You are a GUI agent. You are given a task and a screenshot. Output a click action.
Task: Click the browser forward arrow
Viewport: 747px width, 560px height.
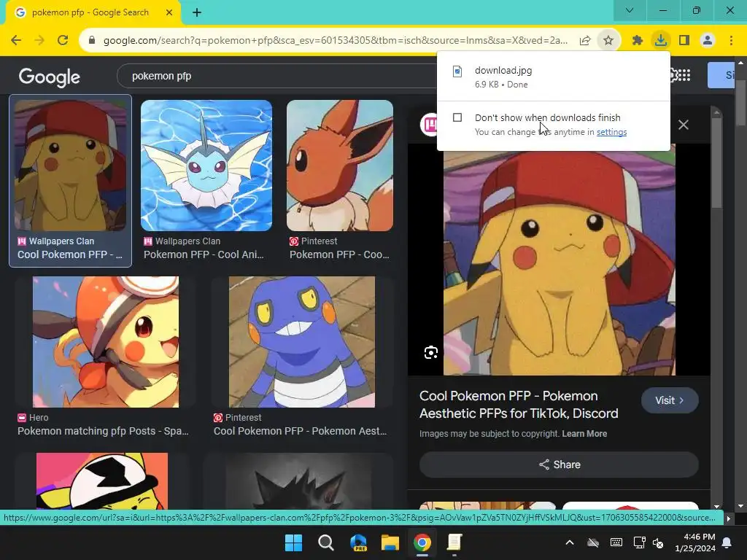39,41
